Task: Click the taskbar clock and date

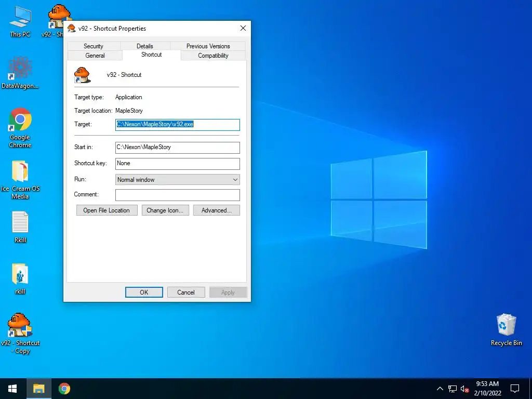Action: point(487,389)
